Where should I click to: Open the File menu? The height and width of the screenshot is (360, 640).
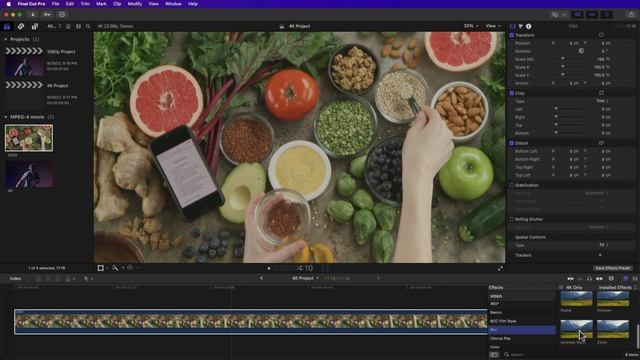(55, 4)
